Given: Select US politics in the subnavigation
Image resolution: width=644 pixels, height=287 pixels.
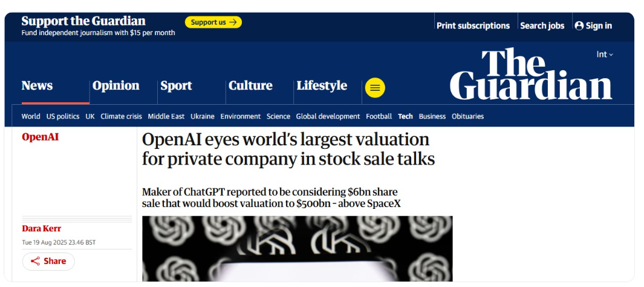Looking at the screenshot, I should 63,116.
